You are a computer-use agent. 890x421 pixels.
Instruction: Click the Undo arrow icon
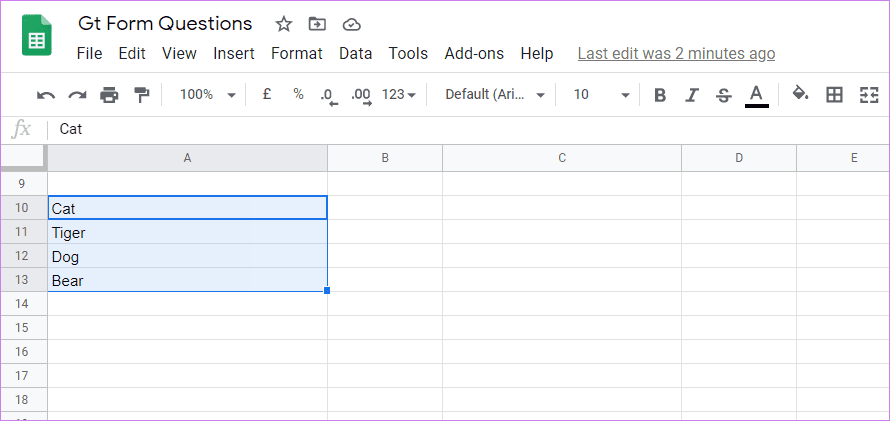click(x=45, y=95)
